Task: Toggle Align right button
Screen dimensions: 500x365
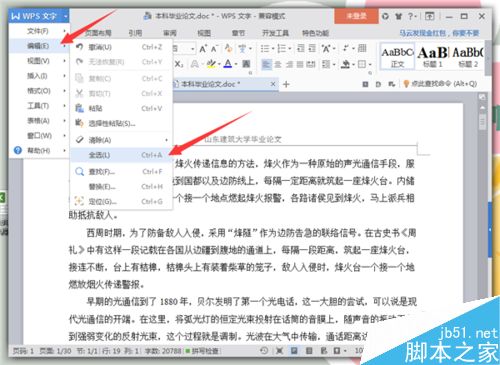Action: [289, 64]
